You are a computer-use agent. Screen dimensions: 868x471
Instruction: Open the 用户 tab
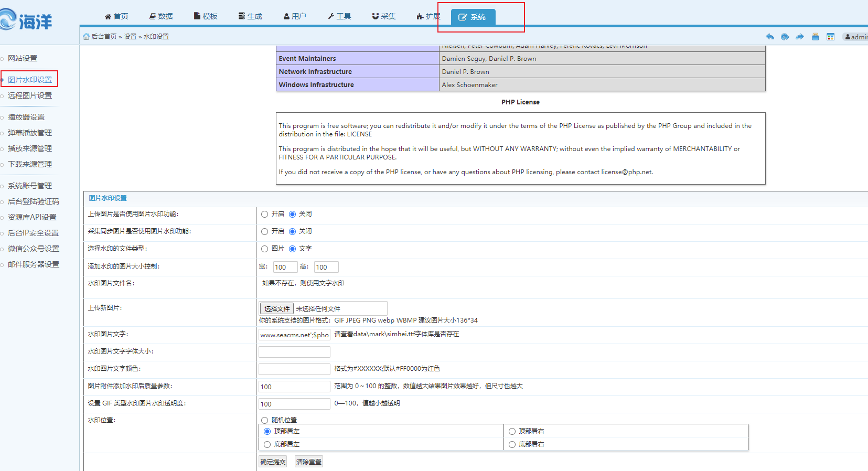point(295,17)
